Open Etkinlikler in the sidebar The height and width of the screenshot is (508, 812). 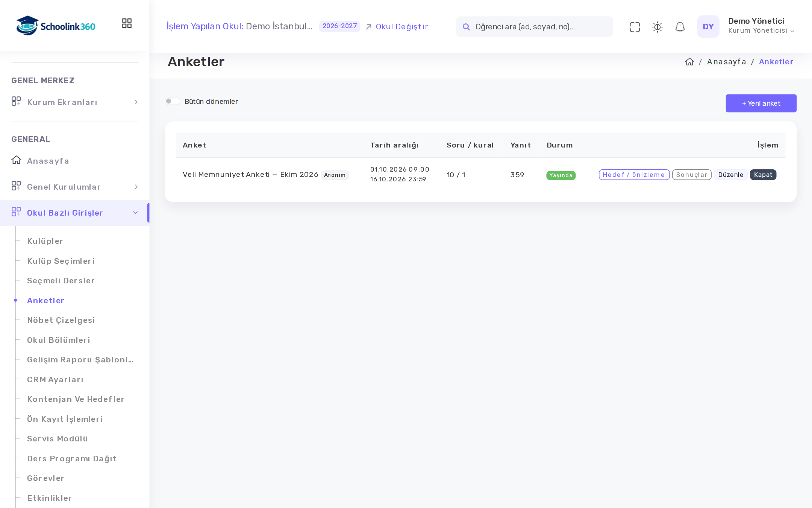point(49,498)
